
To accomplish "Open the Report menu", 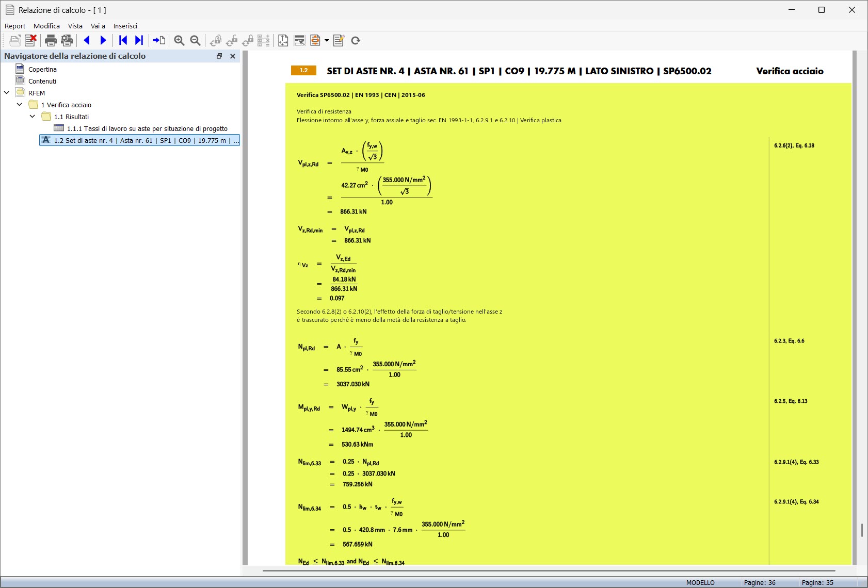I will [15, 26].
